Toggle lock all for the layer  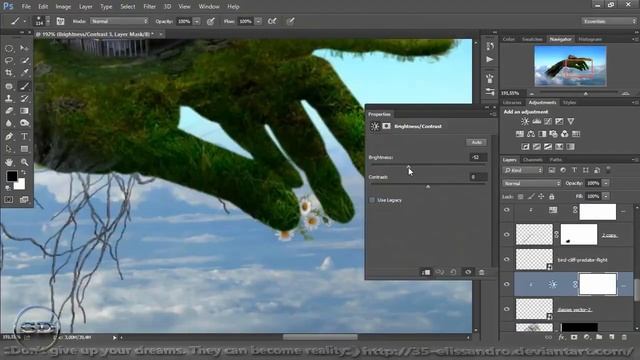point(552,196)
